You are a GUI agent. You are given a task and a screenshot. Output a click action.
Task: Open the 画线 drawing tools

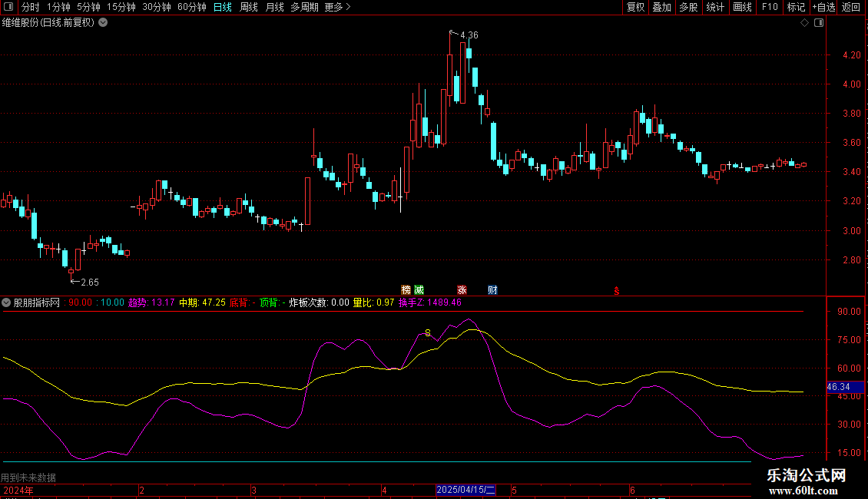(x=742, y=7)
